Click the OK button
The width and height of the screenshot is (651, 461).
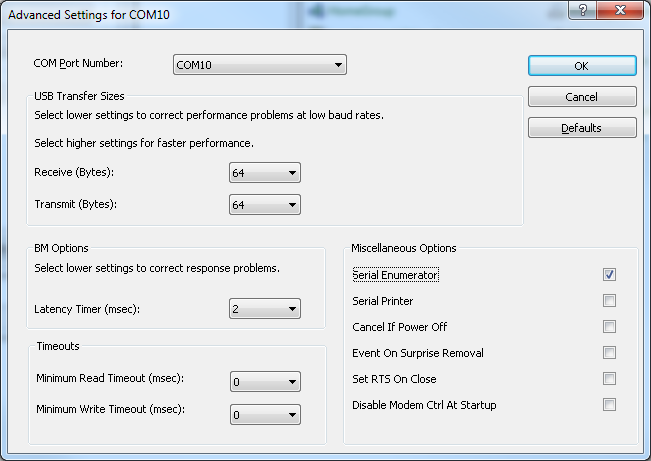click(x=582, y=65)
